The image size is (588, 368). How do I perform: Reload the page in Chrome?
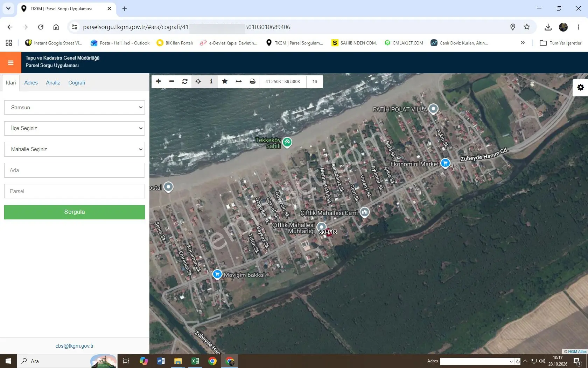pos(41,27)
